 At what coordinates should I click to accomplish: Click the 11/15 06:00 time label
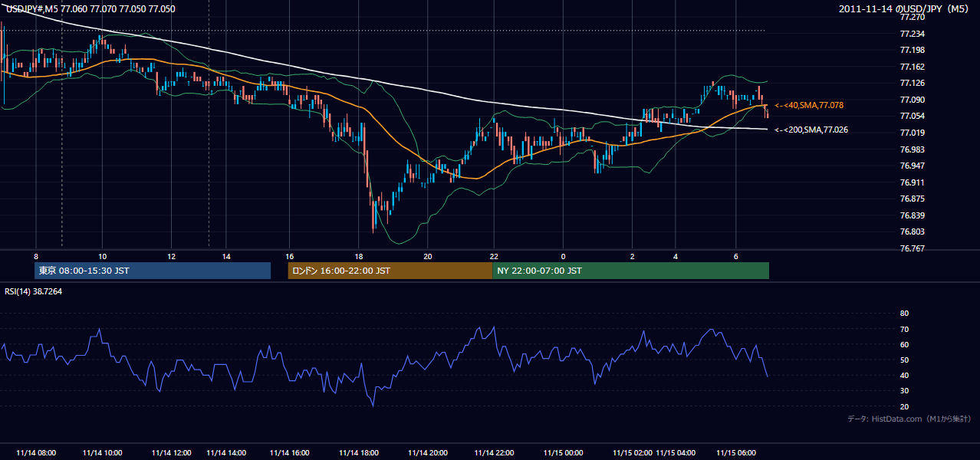click(x=736, y=452)
